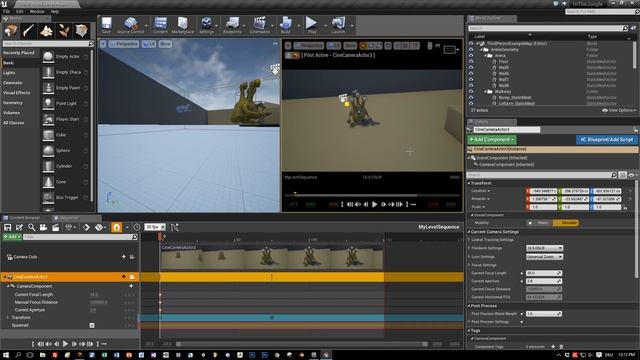Select the Place mode icon
Viewport: 640px width, 360px height.
(x=11, y=31)
